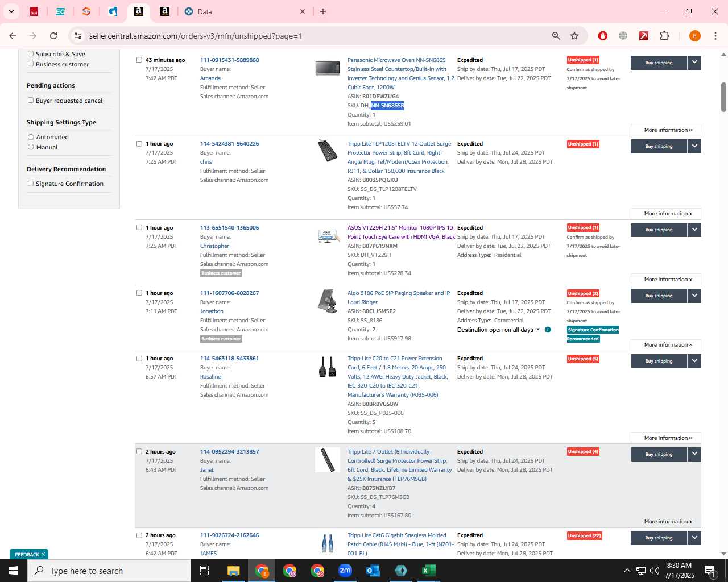Open Buy shipping dropdown arrow for ASUS monitor order

(694, 230)
